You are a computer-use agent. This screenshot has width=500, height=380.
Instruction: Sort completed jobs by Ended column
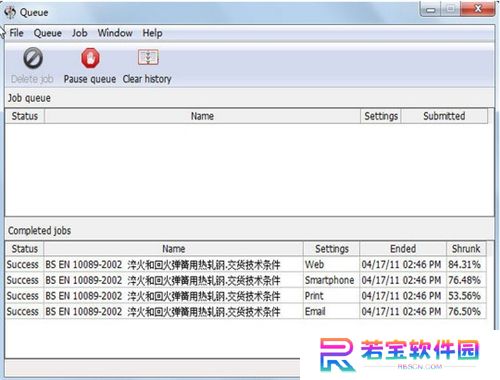(403, 249)
